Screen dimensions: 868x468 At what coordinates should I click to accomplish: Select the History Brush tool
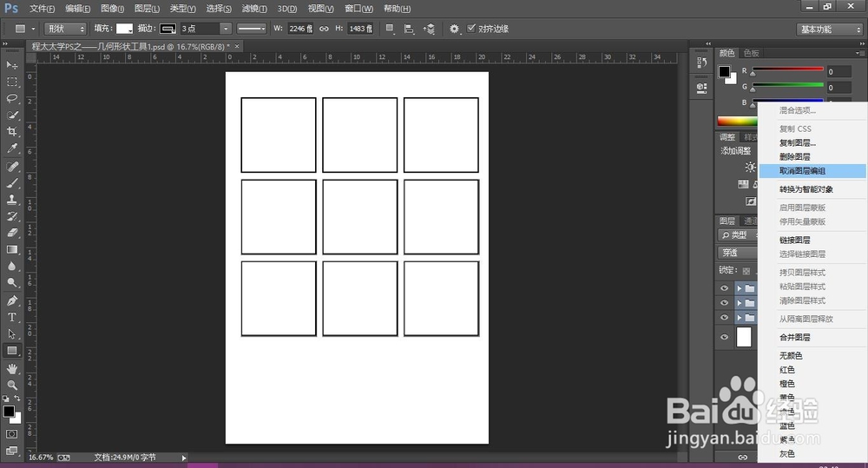click(x=11, y=216)
